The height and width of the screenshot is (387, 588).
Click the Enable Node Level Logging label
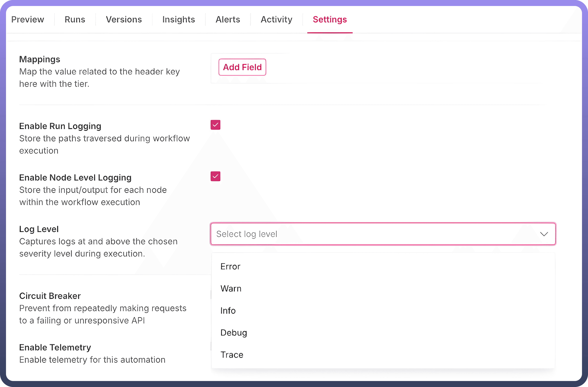[x=75, y=178]
